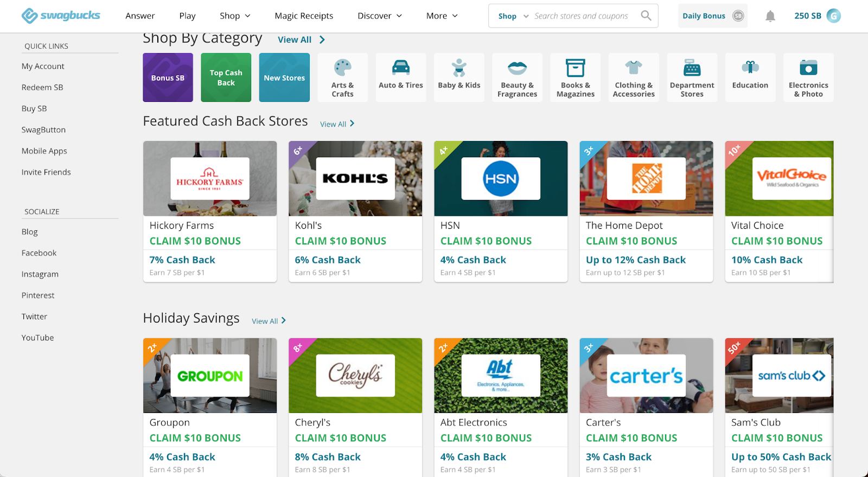Open the Instagram link
The width and height of the screenshot is (868, 477).
pos(40,274)
